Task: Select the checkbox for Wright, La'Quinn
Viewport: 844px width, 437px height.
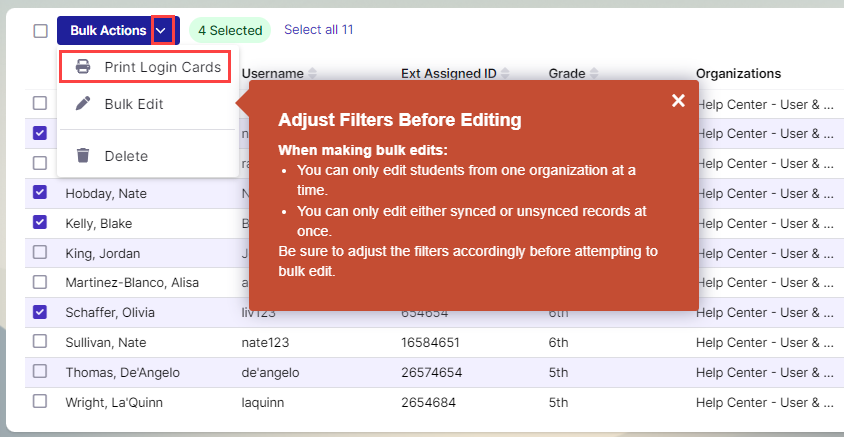Action: [x=40, y=402]
